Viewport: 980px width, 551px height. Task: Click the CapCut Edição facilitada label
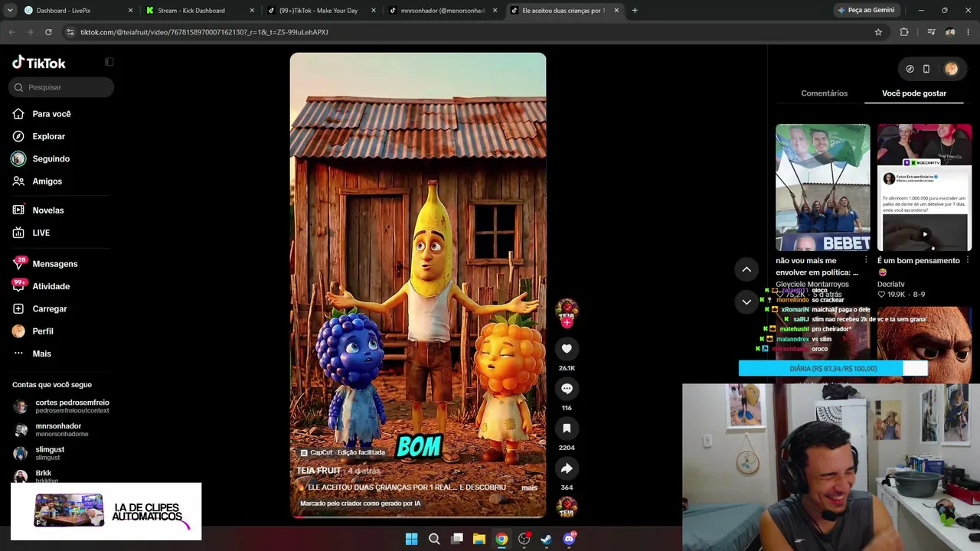coord(342,452)
